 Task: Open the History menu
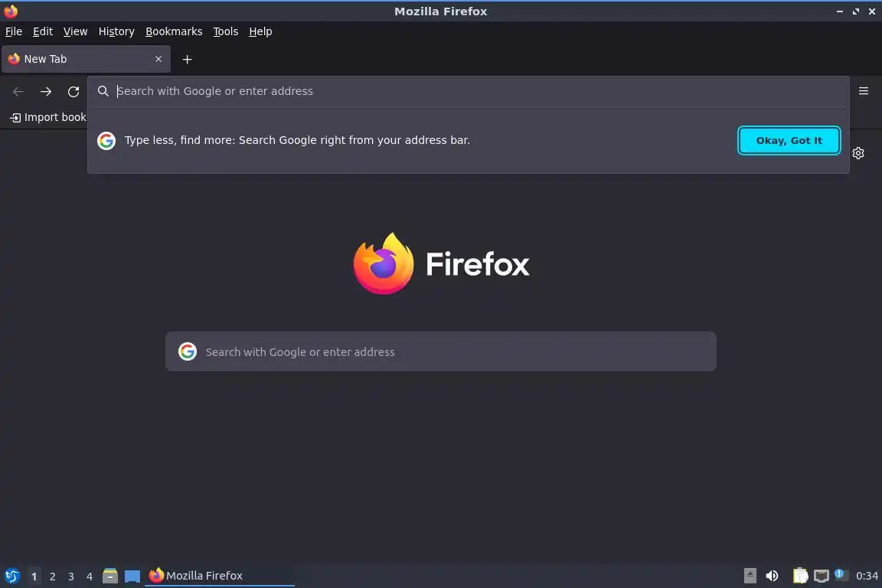coord(116,31)
